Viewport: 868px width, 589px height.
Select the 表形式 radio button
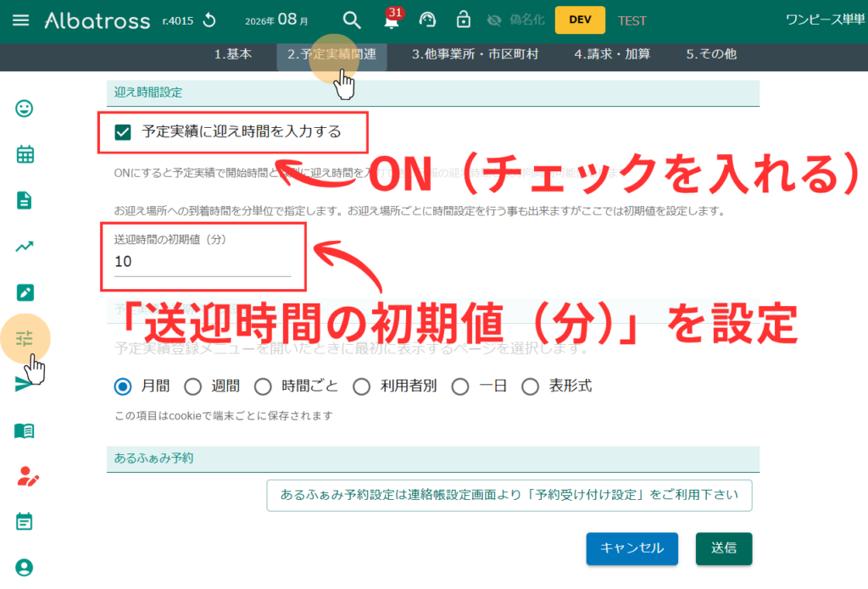pyautogui.click(x=530, y=386)
